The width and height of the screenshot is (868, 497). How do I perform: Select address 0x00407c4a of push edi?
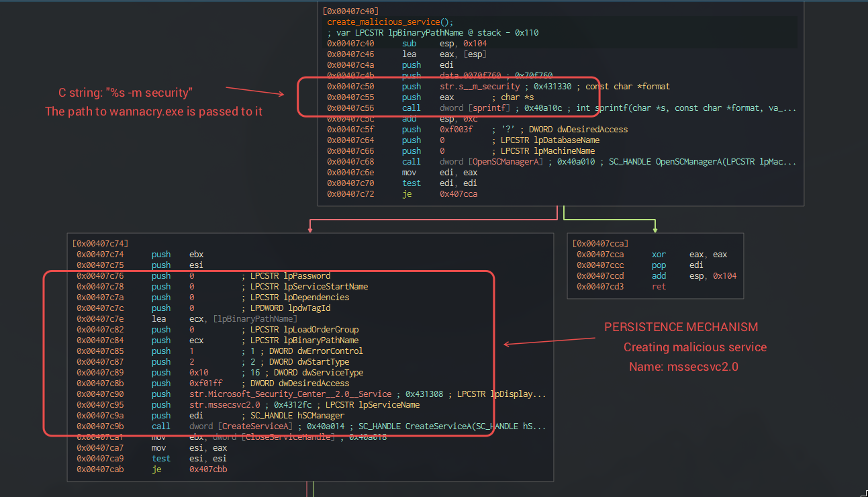pos(350,65)
